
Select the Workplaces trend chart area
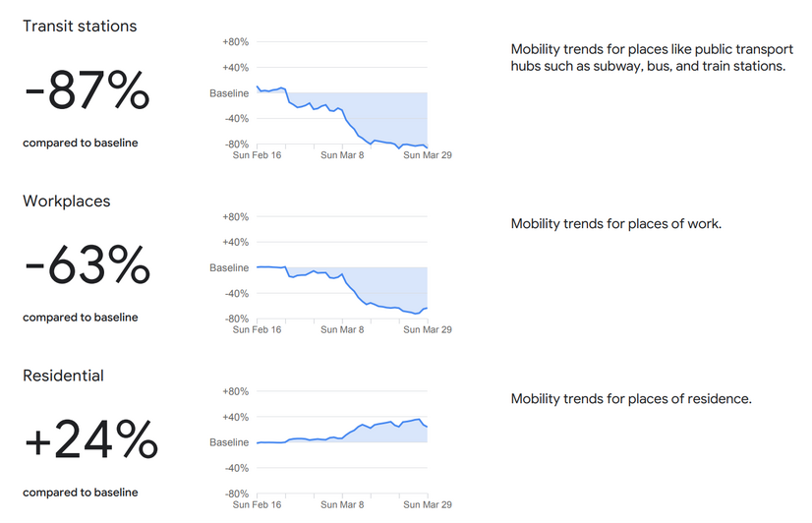click(342, 267)
